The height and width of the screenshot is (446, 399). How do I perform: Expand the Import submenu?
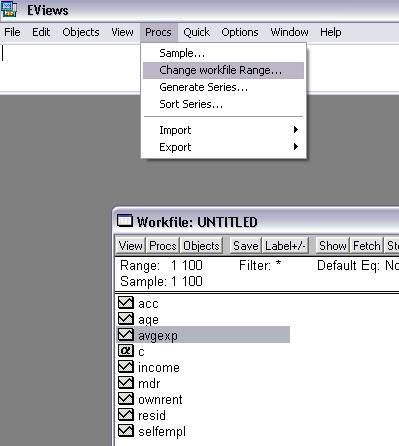point(223,130)
